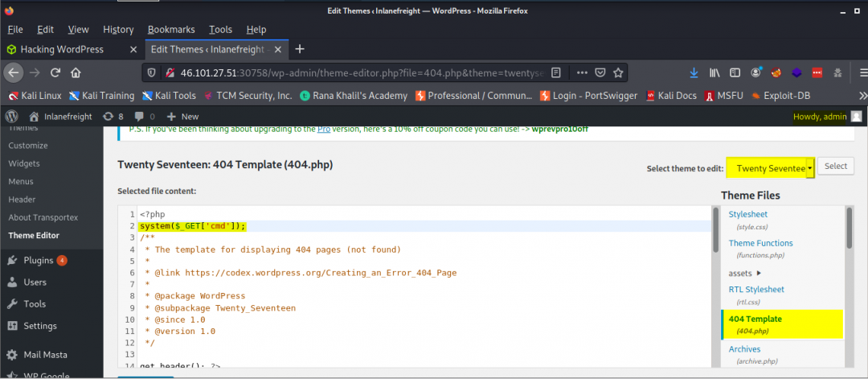Viewport: 868px width, 379px height.
Task: Open the Customize submenu item
Action: (x=27, y=146)
